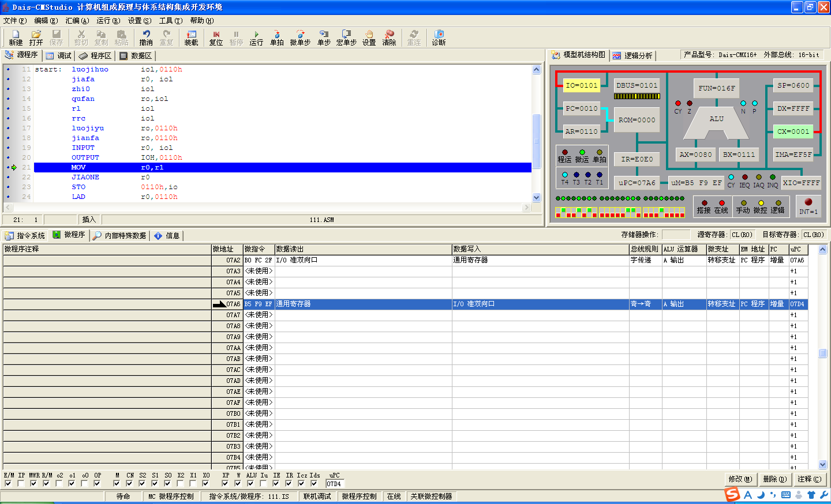
Task: Click the 复位 (Reset) toolbar icon
Action: point(216,37)
